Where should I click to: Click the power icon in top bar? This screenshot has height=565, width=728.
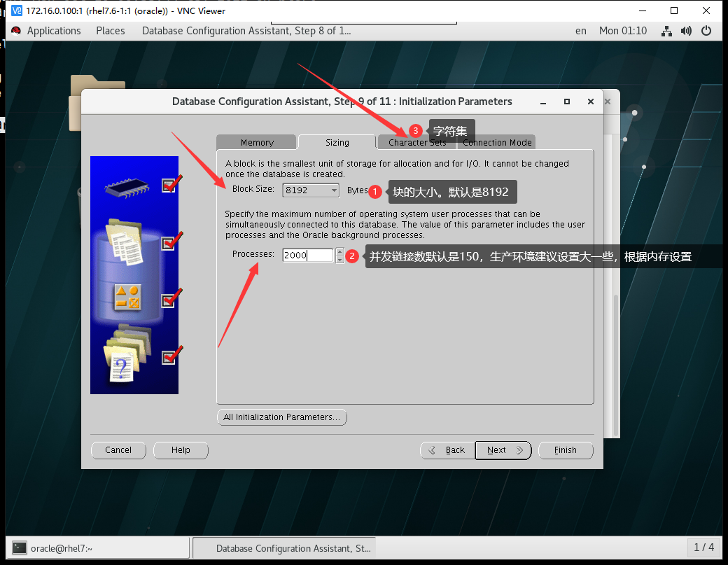706,31
